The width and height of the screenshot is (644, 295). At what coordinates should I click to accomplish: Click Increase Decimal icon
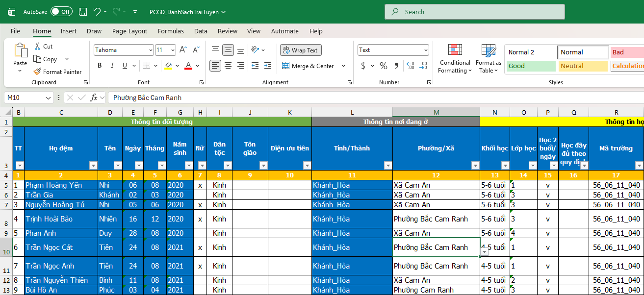pyautogui.click(x=410, y=66)
